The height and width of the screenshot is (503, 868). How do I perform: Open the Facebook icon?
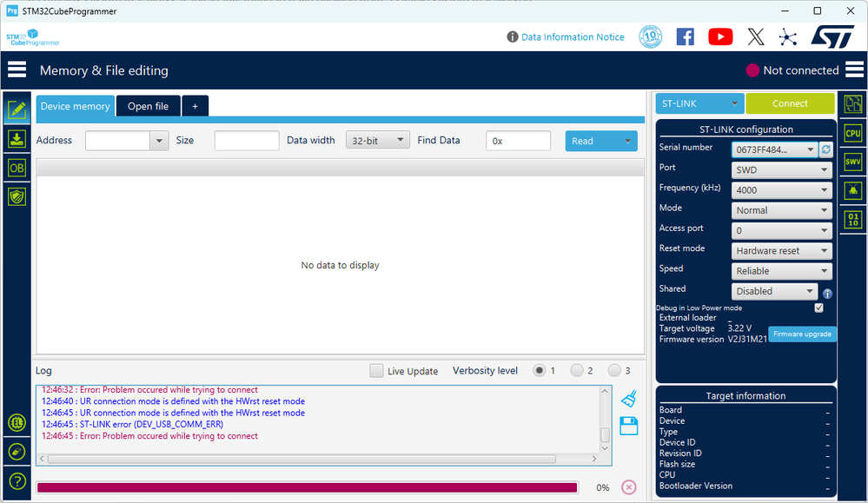tap(686, 37)
